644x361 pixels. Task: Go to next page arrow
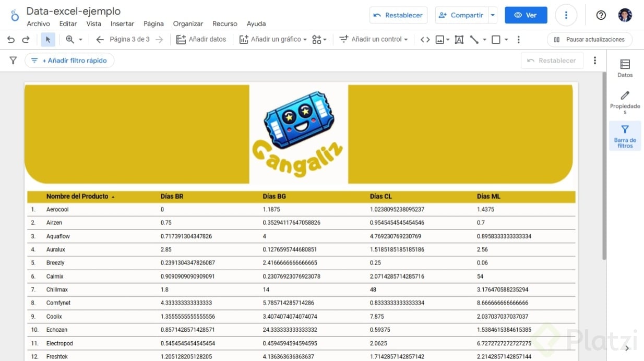pos(159,40)
